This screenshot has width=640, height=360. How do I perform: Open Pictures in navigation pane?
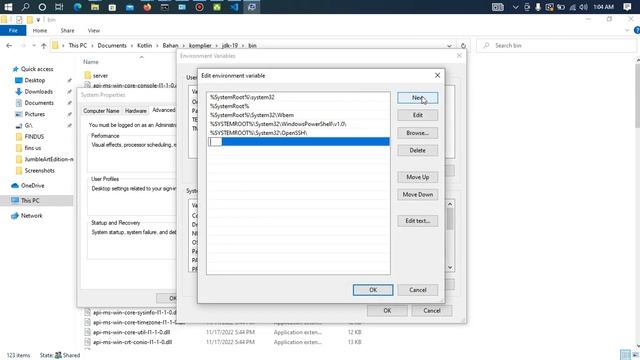[x=35, y=114]
